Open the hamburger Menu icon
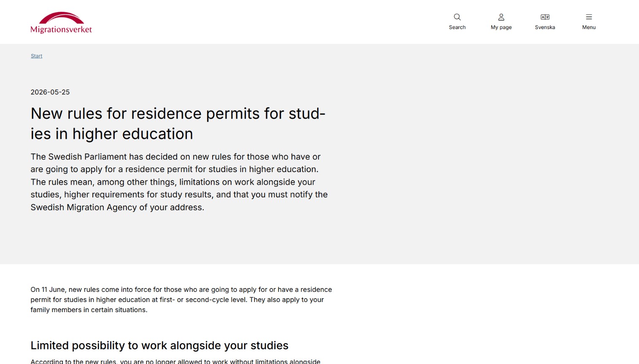 click(x=589, y=17)
